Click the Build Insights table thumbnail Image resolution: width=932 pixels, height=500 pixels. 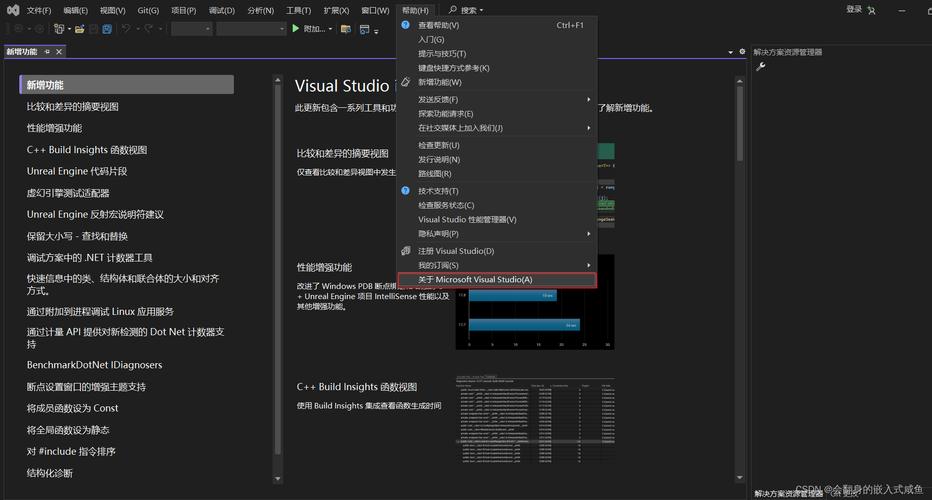click(535, 420)
